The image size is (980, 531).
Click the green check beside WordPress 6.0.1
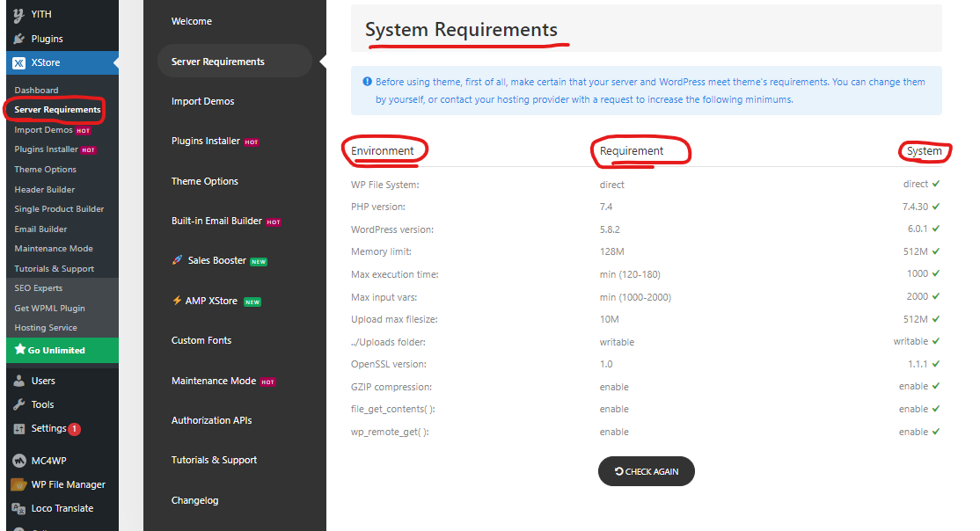936,229
